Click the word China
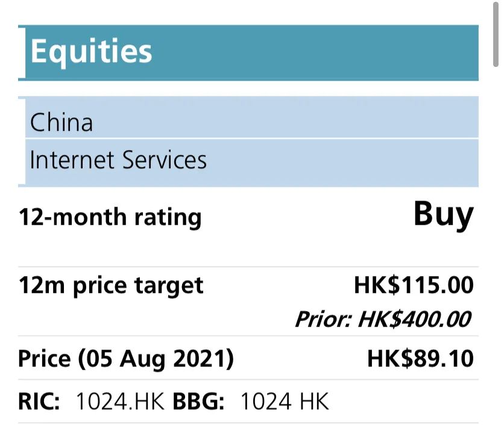The width and height of the screenshot is (504, 431). 61,122
